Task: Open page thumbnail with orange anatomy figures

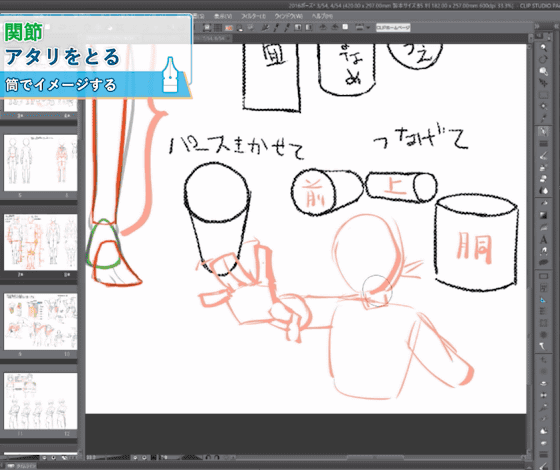Action: 40,242
